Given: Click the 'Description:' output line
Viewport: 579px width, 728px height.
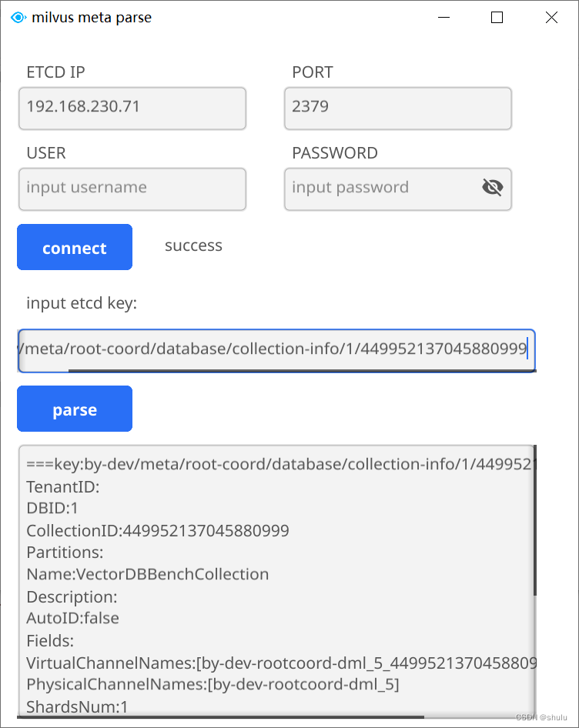Looking at the screenshot, I should tap(72, 596).
